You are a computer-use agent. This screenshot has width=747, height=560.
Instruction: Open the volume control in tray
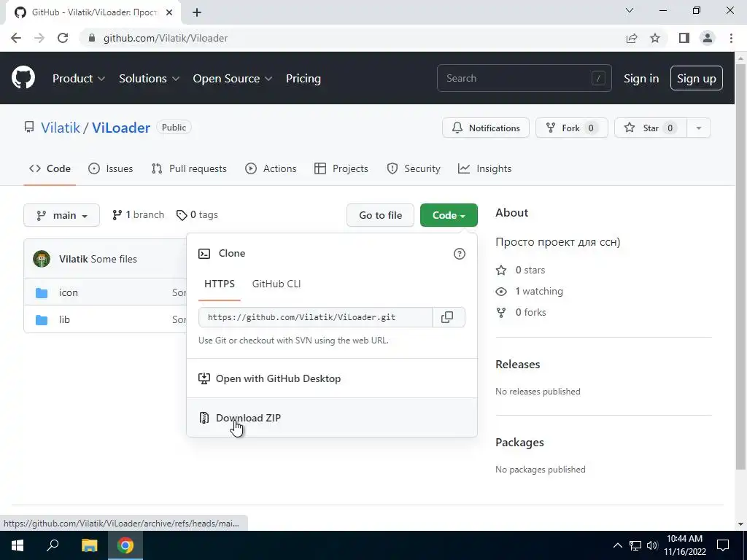[x=652, y=545]
